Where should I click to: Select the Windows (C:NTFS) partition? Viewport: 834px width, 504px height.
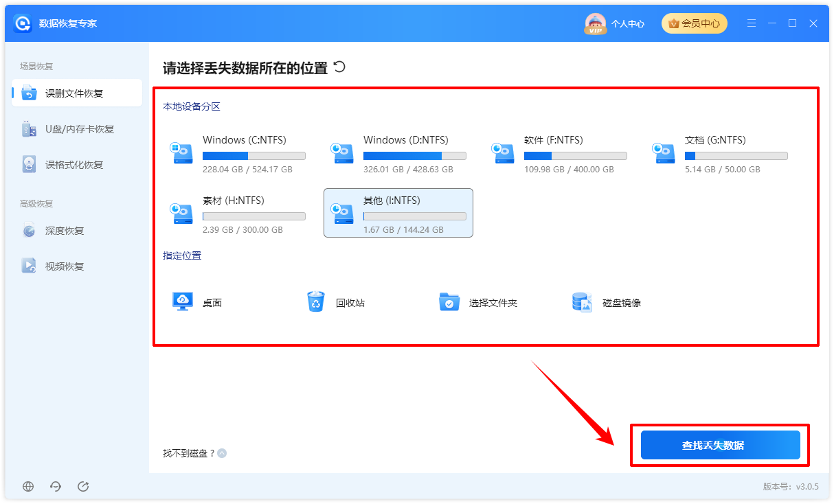click(238, 153)
